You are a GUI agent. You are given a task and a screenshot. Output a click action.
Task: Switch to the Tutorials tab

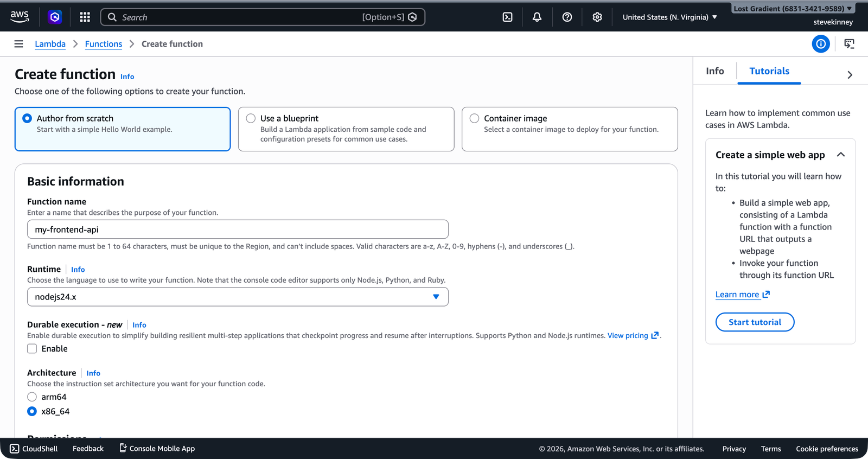point(769,71)
